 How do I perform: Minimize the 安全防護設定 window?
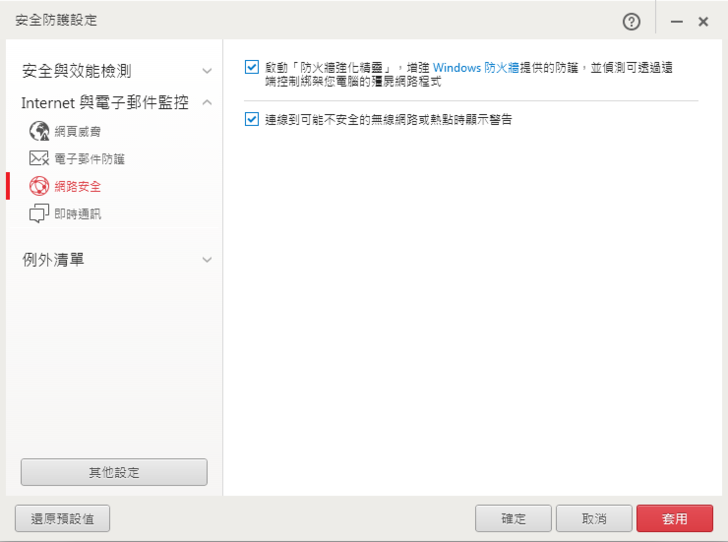[676, 21]
